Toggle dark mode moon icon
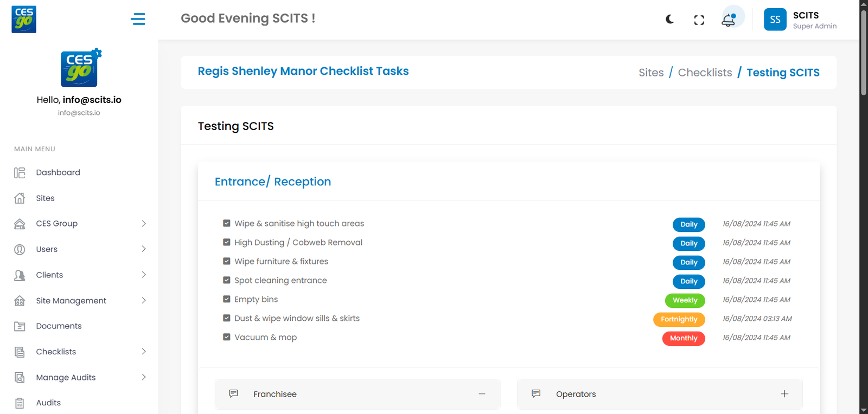Viewport: 868px width, 414px height. pyautogui.click(x=670, y=20)
